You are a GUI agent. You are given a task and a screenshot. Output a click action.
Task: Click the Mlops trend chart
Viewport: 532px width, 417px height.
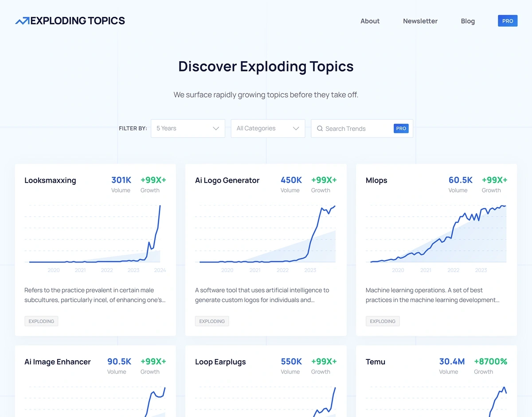437,238
